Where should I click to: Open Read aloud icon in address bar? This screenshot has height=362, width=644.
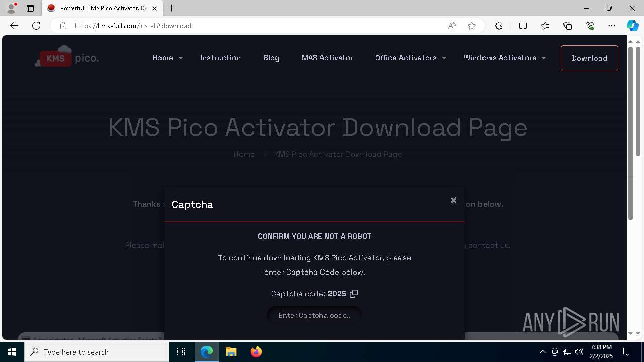tap(452, 26)
